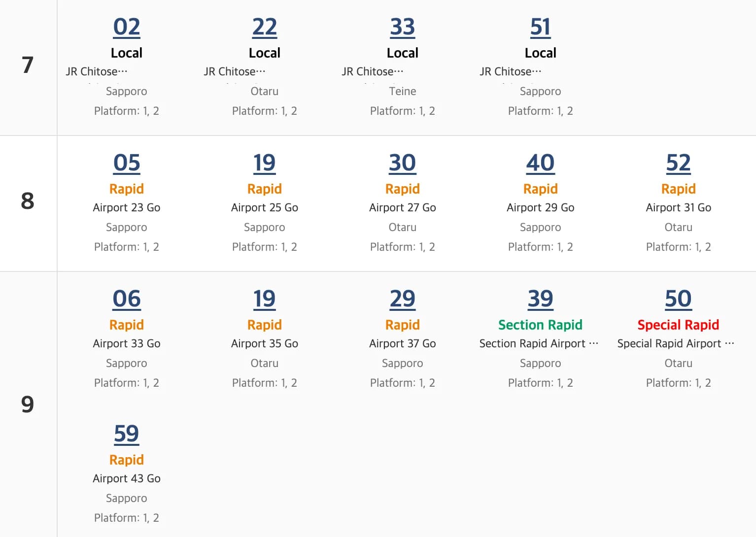
Task: Click the green Section Rapid label
Action: tap(540, 325)
